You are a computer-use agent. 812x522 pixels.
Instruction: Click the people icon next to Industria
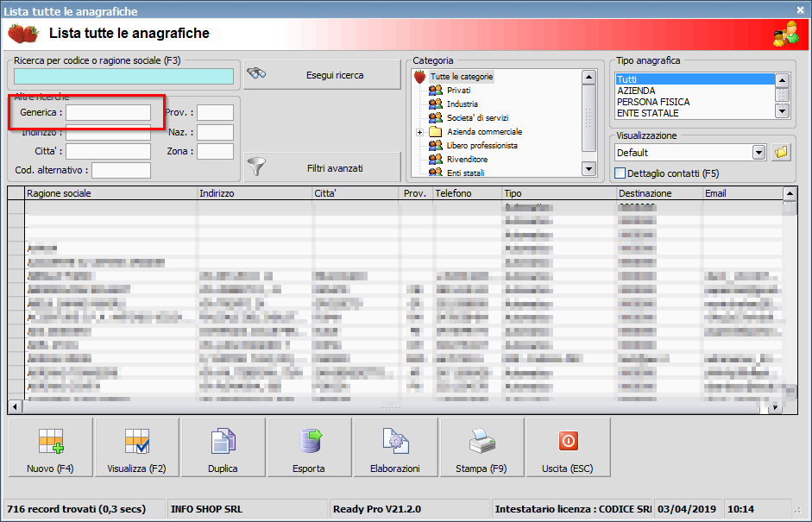pyautogui.click(x=436, y=104)
